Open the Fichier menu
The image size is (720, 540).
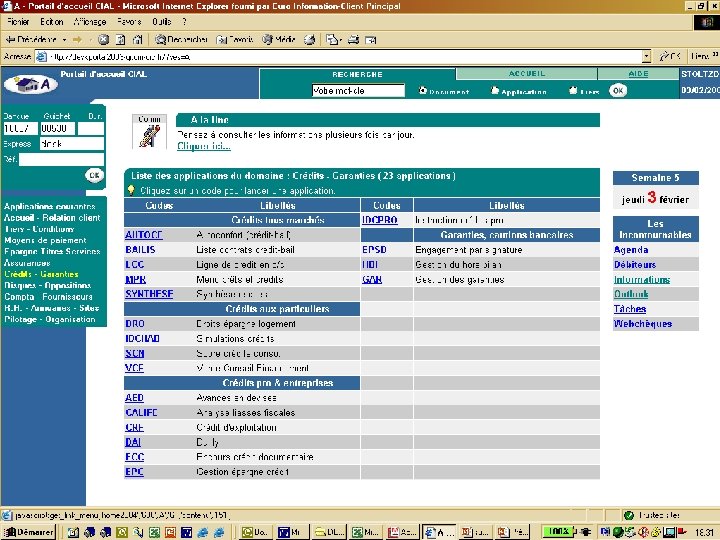coord(16,21)
